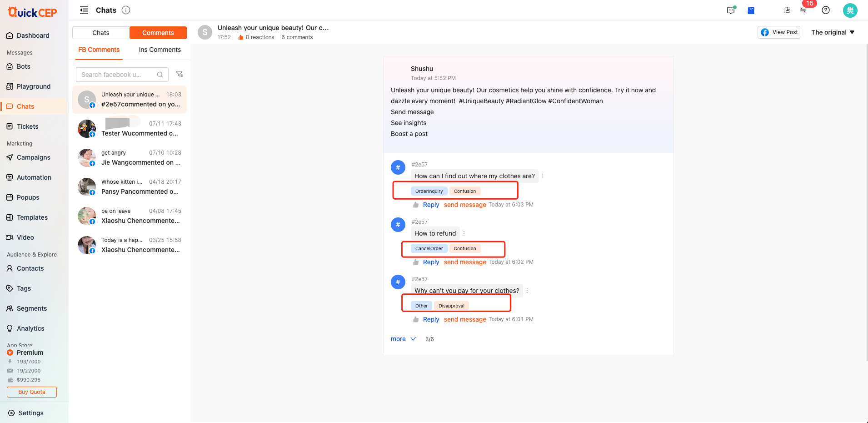Open the chat widget icon with green dot

point(731,10)
